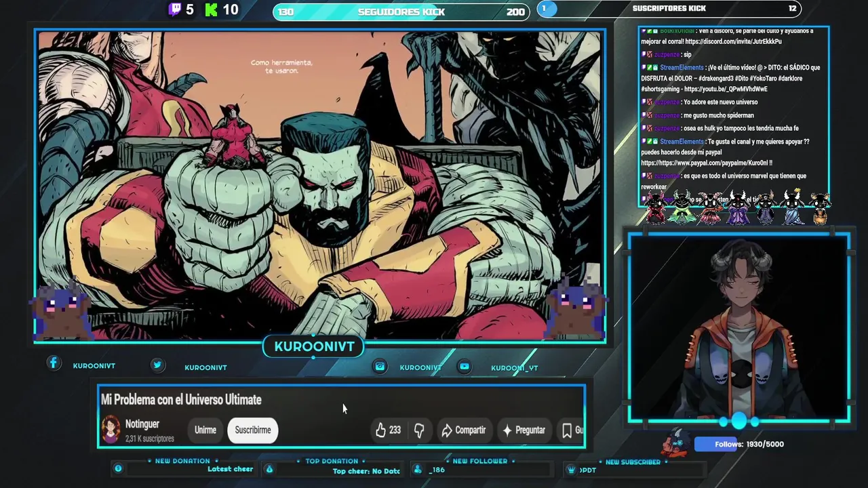The image size is (868, 488).
Task: Click chat message "me gusto mucho spiderman"
Action: tap(718, 115)
